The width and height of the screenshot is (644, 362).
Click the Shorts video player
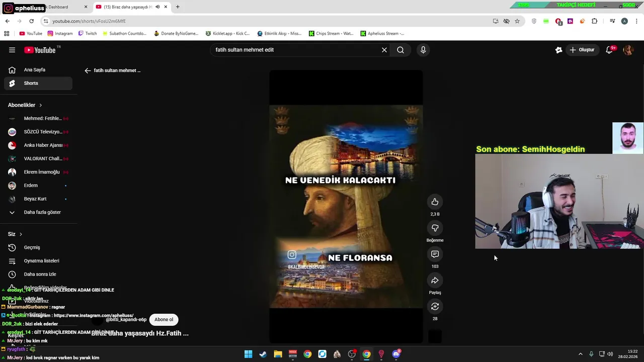point(346,206)
